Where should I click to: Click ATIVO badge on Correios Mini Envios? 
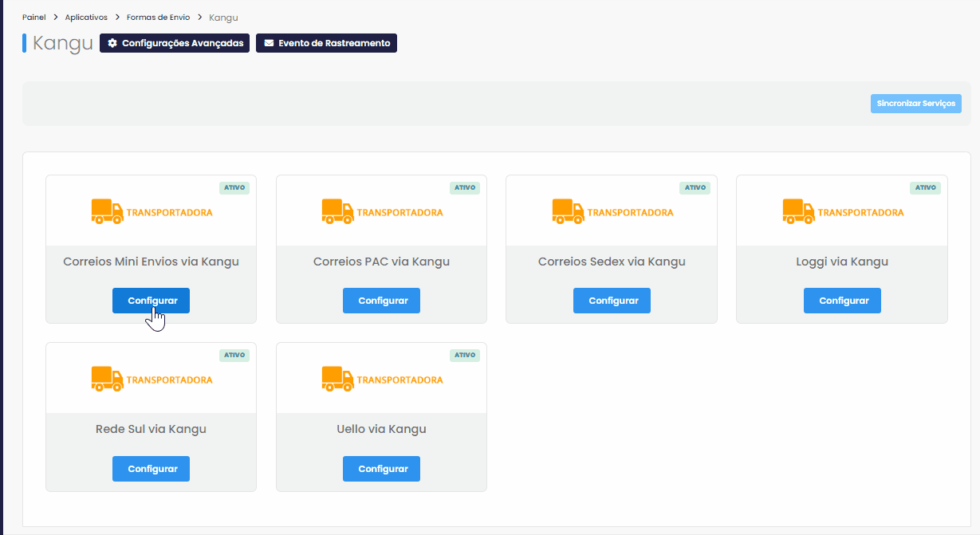[234, 187]
